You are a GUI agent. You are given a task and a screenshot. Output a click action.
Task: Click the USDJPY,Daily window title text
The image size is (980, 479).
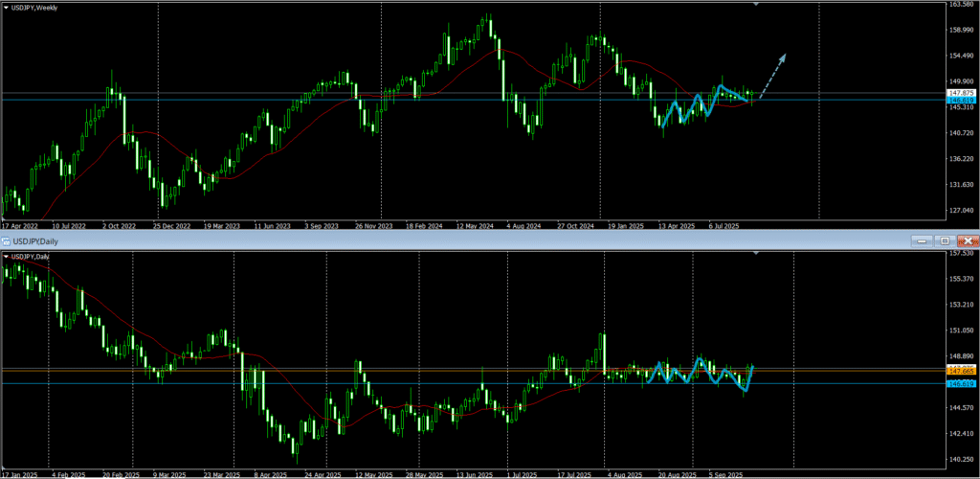pos(38,240)
